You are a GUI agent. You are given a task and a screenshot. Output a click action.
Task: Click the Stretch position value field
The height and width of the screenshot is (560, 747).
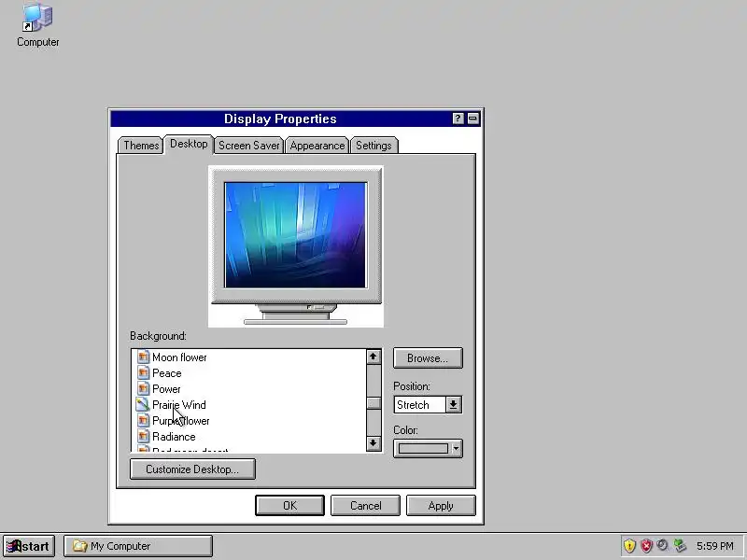pos(420,405)
